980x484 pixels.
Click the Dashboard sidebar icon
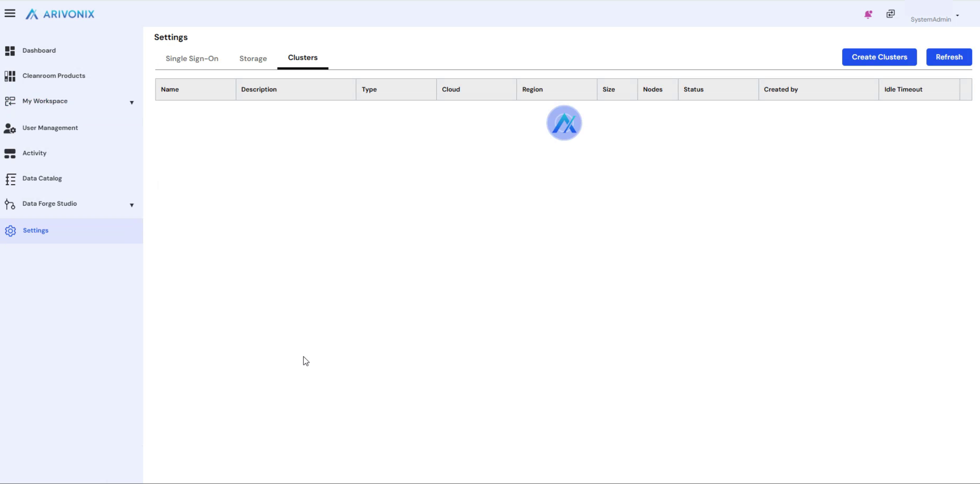point(10,51)
